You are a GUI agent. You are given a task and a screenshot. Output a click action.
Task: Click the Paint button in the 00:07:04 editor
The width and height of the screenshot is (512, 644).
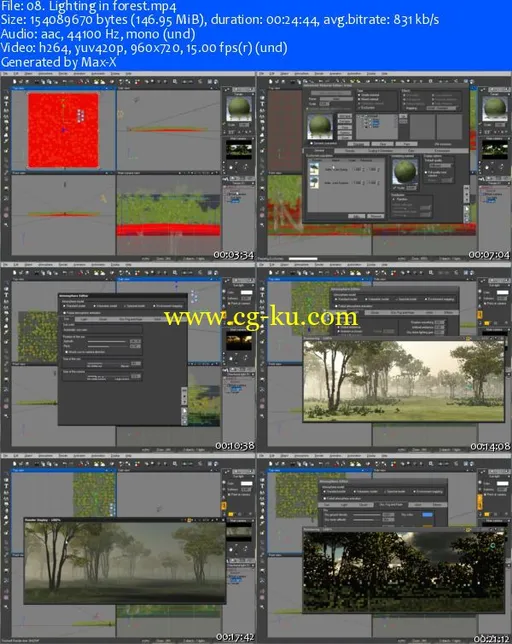[407, 144]
